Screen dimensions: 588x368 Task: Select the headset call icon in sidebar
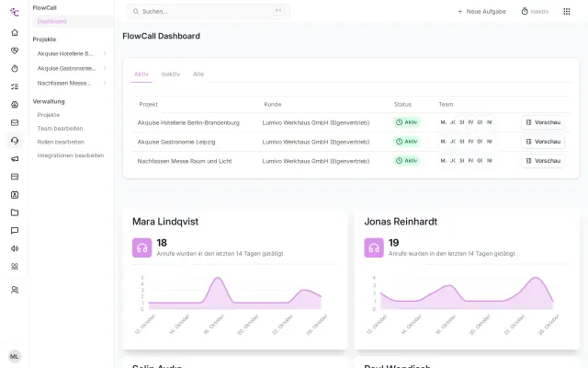click(x=15, y=141)
